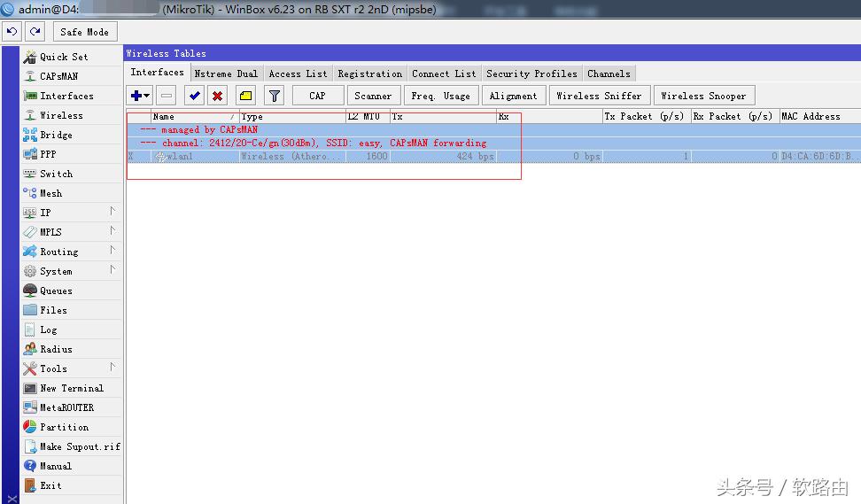Image resolution: width=861 pixels, height=504 pixels.
Task: Sort by Name column header
Action: coord(195,116)
